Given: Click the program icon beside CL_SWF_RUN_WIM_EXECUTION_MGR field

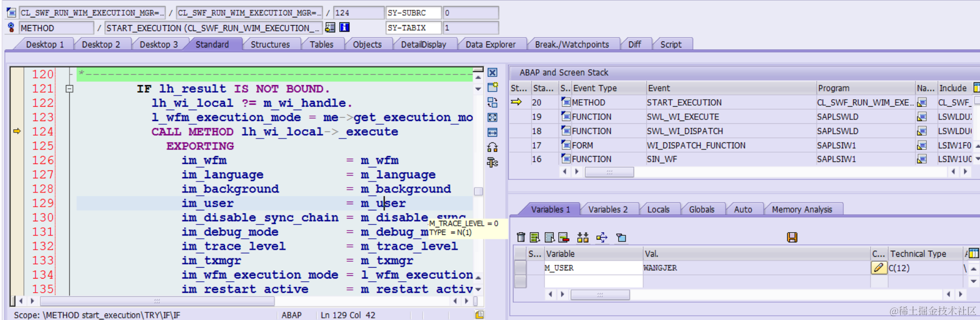Looking at the screenshot, I should [11, 12].
